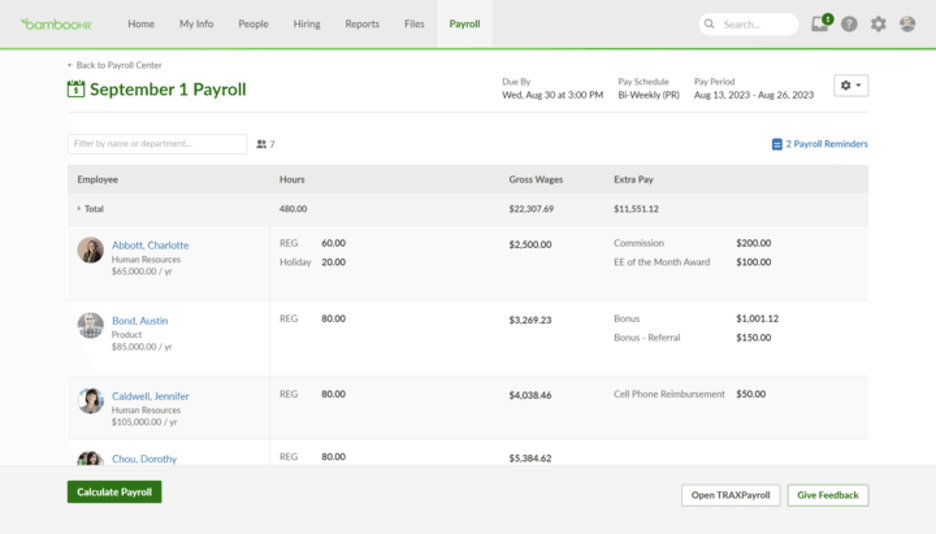This screenshot has width=936, height=534.
Task: Open Abbott, Charlotte employee link
Action: 150,245
